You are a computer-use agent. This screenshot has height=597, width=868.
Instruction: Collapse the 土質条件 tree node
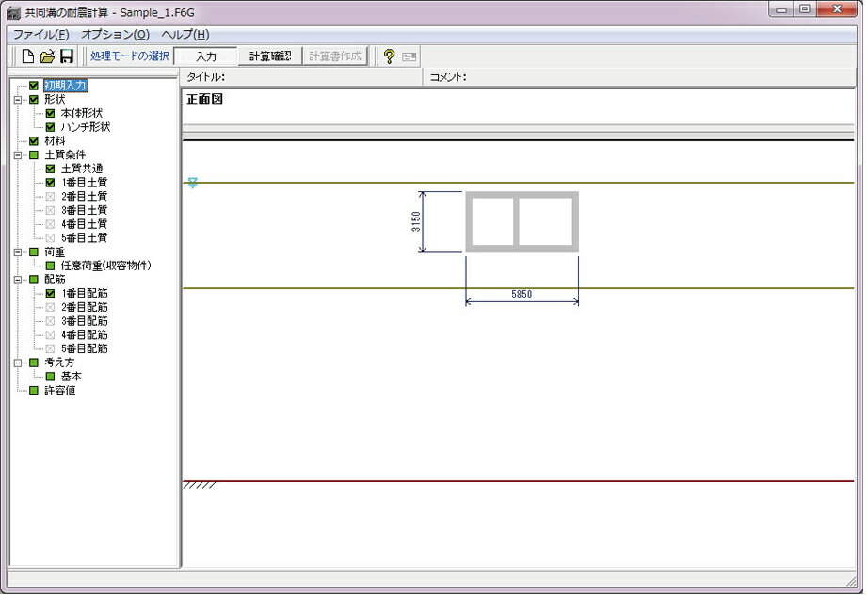coord(17,155)
